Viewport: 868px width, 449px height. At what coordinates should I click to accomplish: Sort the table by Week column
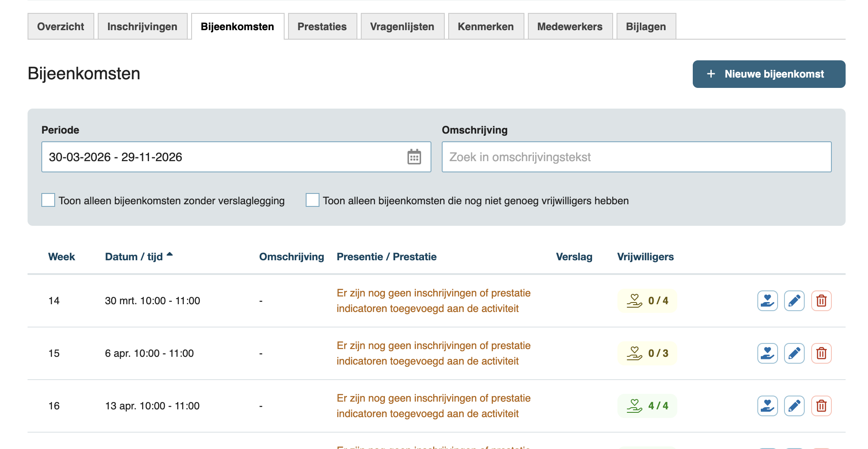[x=62, y=257]
